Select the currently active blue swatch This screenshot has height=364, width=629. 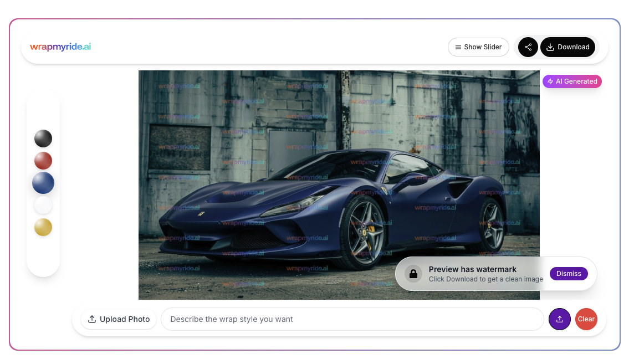[43, 183]
